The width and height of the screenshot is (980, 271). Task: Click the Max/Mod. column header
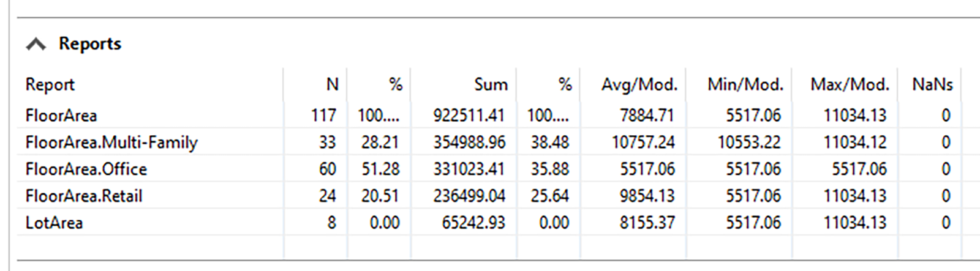[x=850, y=84]
